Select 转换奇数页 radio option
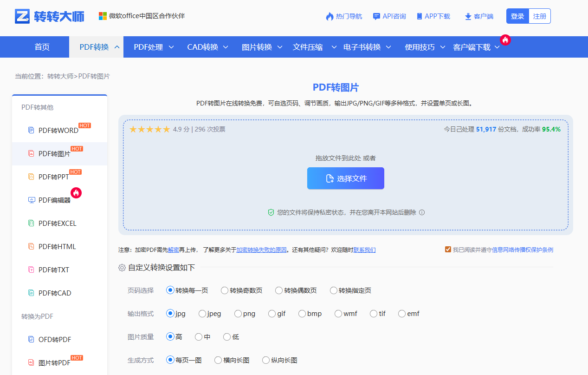This screenshot has width=588, height=375. [x=225, y=290]
